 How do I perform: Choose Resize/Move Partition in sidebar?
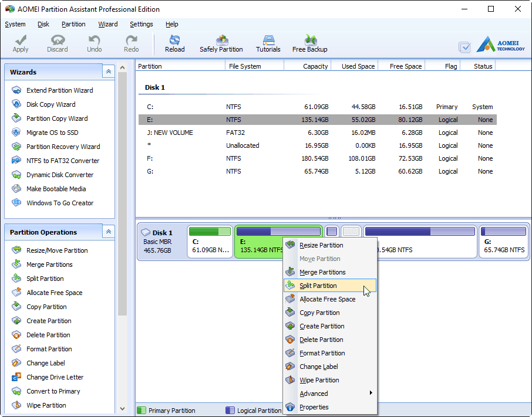[50, 250]
